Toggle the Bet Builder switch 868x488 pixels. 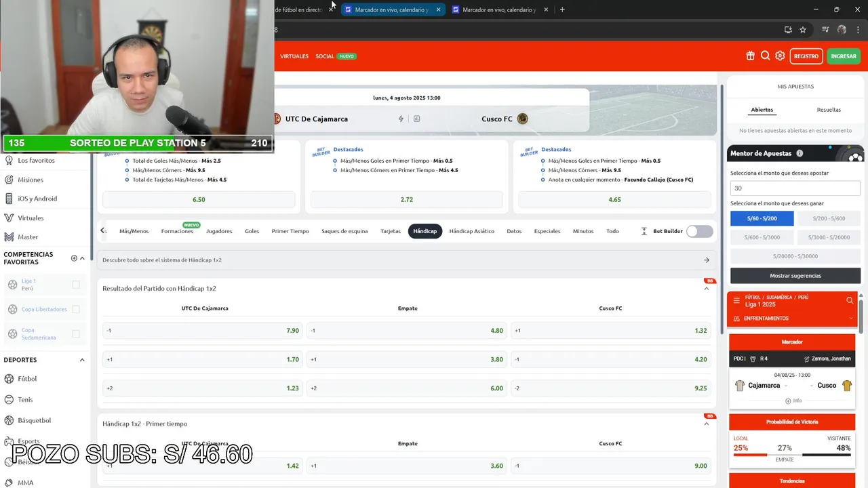[700, 231]
